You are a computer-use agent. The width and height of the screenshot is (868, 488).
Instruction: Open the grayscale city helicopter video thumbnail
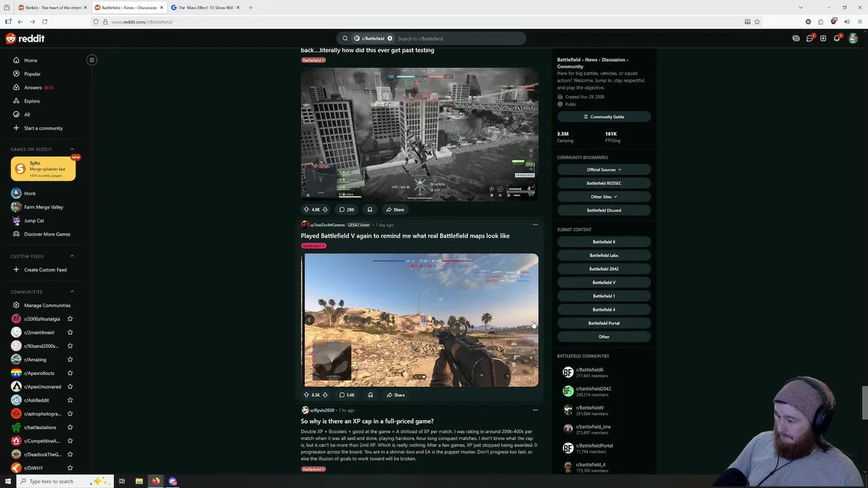tap(420, 134)
